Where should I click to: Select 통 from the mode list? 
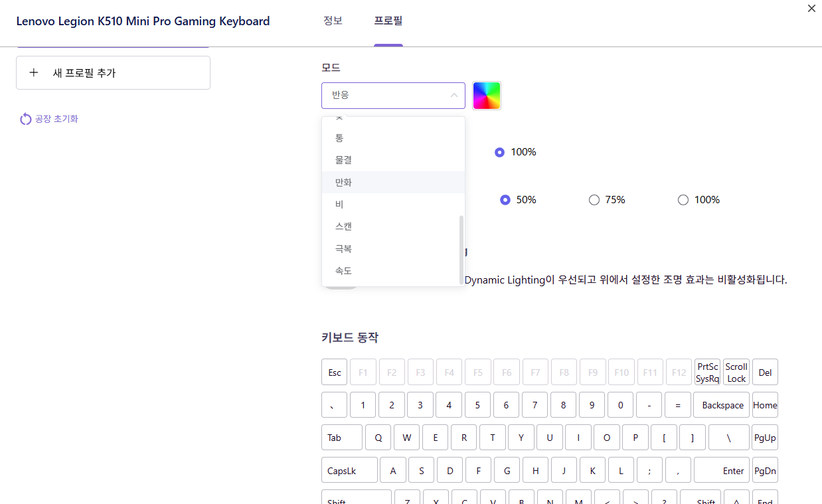393,138
